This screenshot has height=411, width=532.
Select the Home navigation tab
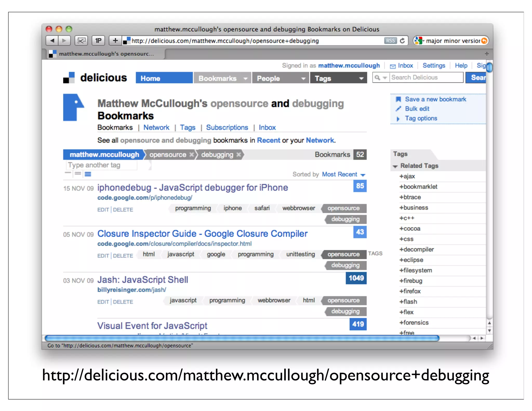tap(164, 78)
